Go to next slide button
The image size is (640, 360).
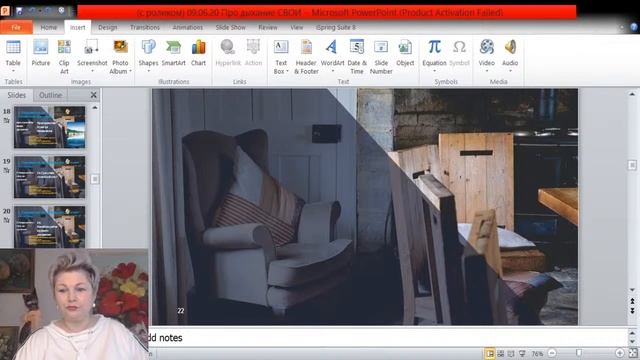click(632, 311)
